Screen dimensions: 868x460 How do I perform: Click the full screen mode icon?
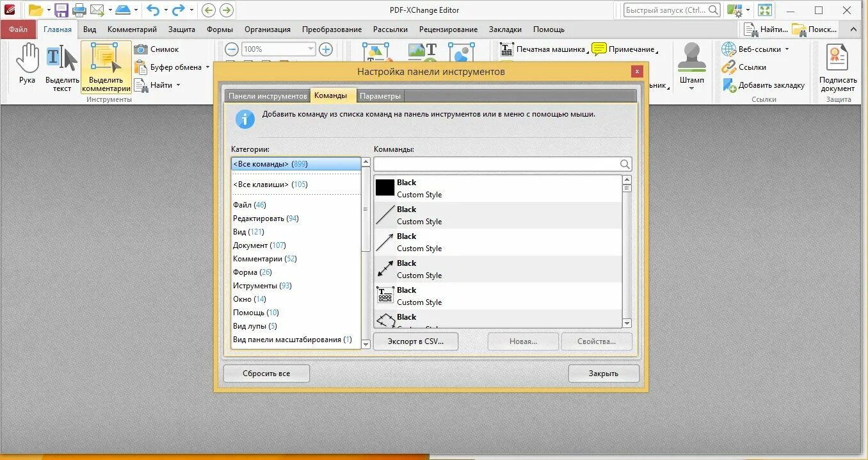click(765, 10)
